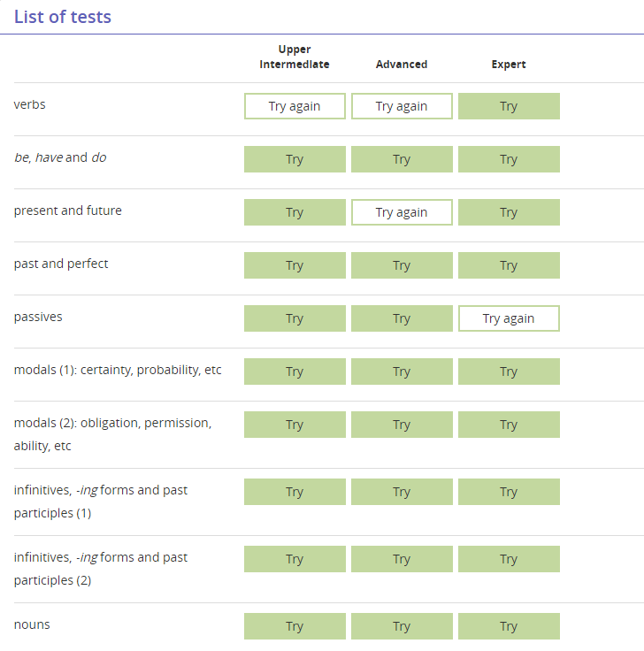Image resolution: width=644 pixels, height=651 pixels.
Task: Try infinitives participles (1) Upper Intermediate test
Action: click(x=295, y=493)
